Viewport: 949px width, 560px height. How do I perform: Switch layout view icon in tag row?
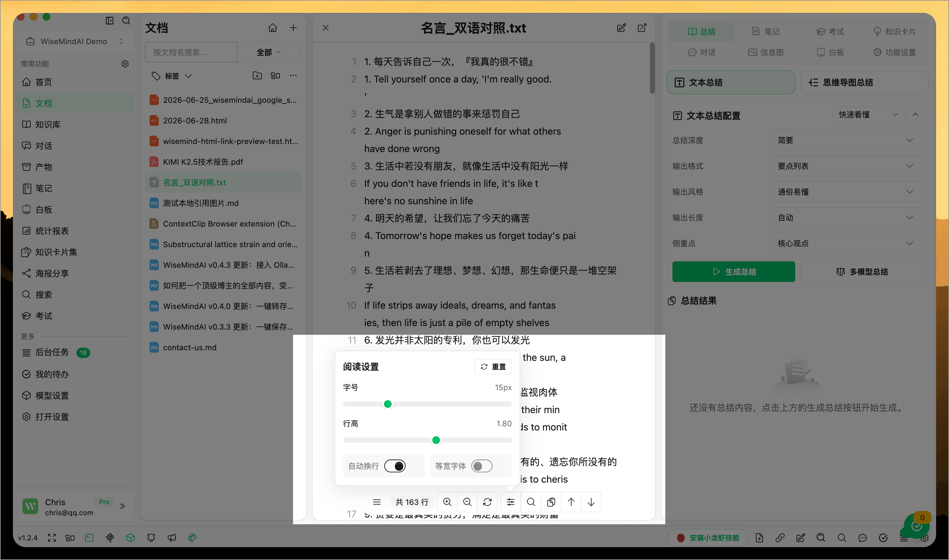[276, 76]
